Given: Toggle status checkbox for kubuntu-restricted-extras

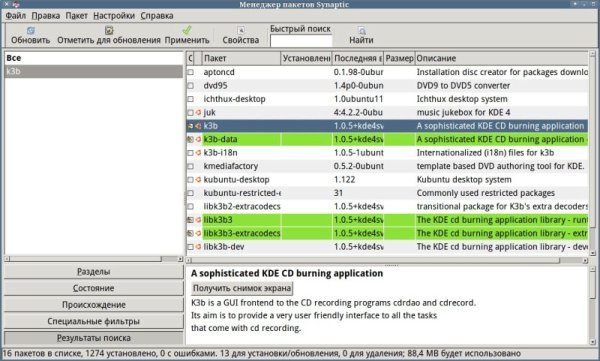Looking at the screenshot, I should [191, 193].
